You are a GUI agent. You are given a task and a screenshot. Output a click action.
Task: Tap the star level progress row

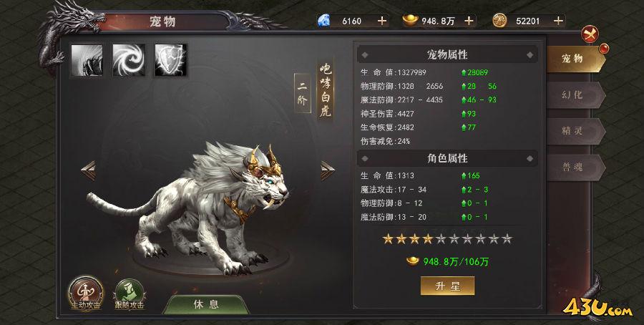pyautogui.click(x=447, y=238)
